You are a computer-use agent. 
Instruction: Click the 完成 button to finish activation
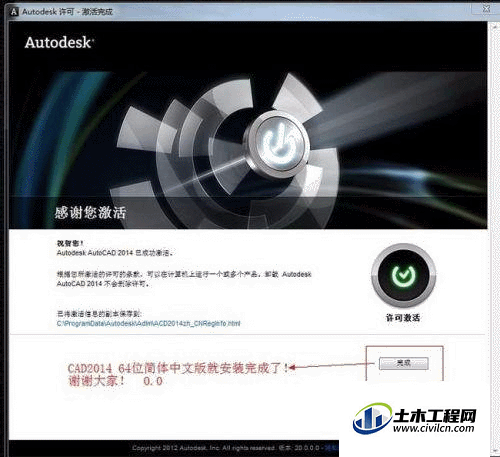click(403, 363)
